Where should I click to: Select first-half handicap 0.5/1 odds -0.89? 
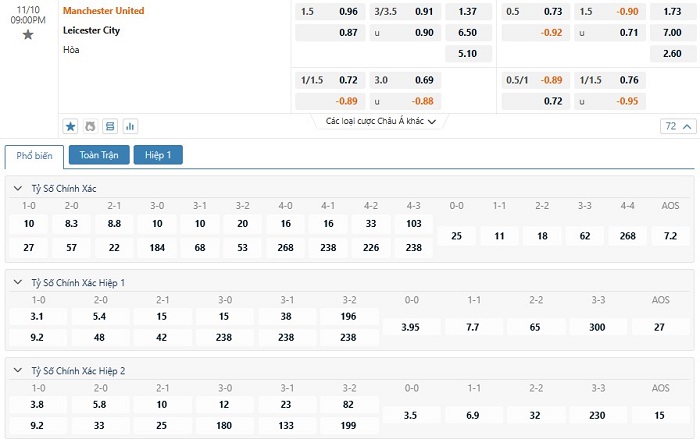(535, 80)
